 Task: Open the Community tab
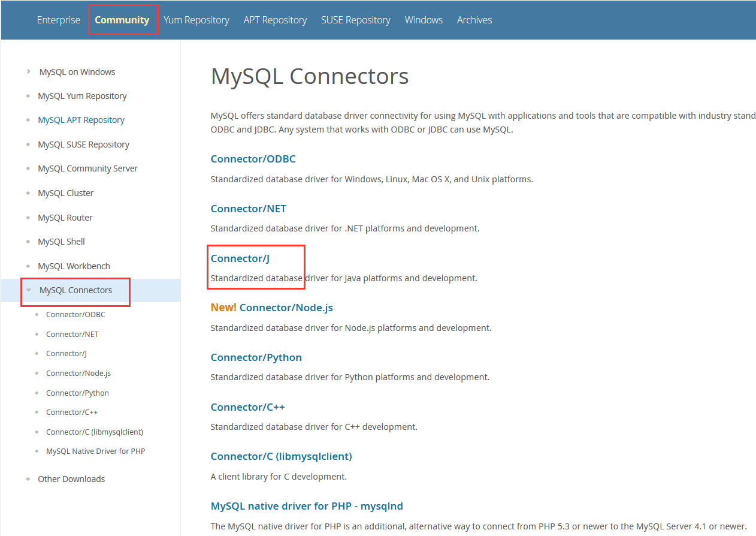point(122,20)
